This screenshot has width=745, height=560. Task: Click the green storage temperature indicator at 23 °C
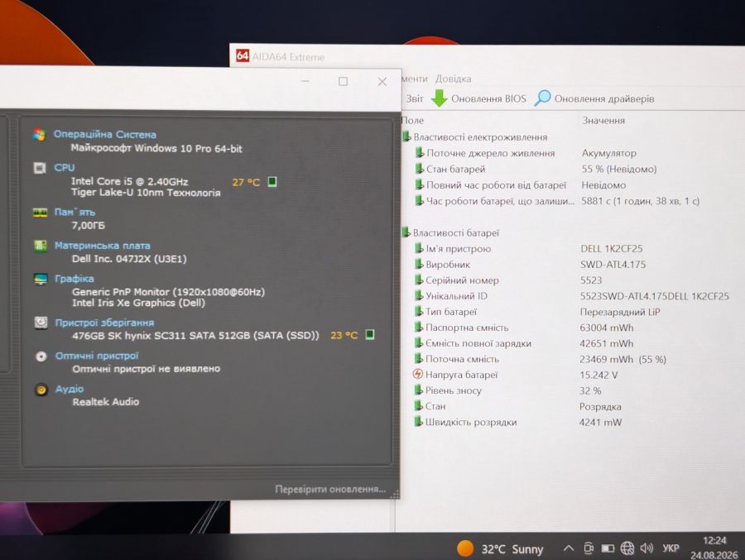point(370,334)
